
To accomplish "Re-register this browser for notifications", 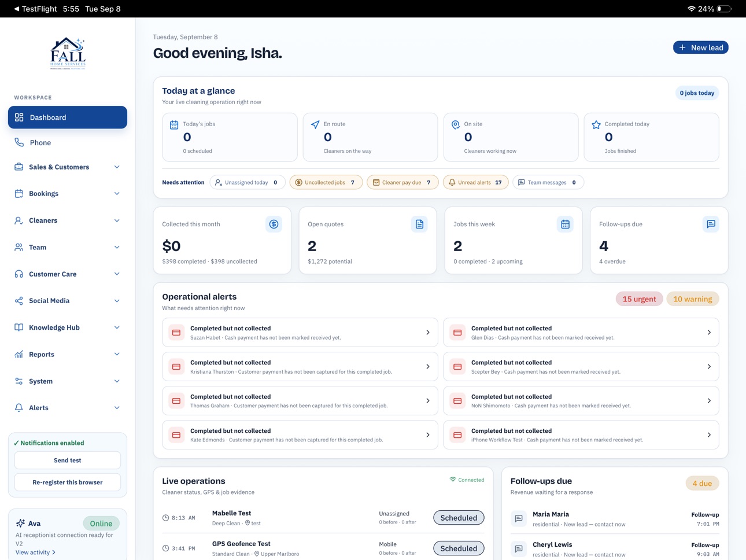I will pos(68,482).
